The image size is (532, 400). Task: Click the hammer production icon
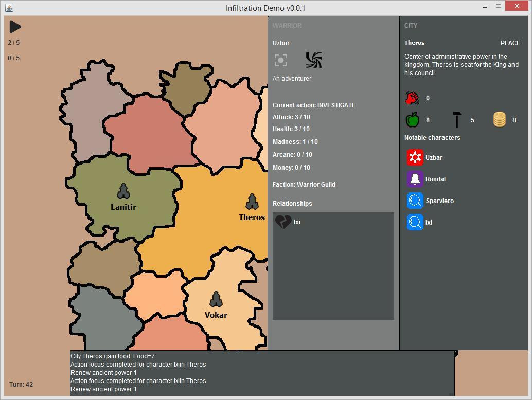pos(457,120)
